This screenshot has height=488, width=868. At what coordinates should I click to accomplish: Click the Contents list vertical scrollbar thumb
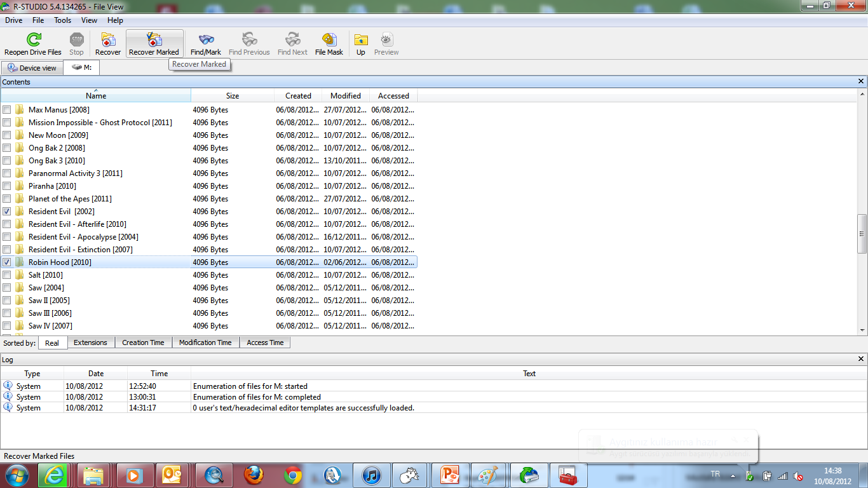tap(862, 233)
